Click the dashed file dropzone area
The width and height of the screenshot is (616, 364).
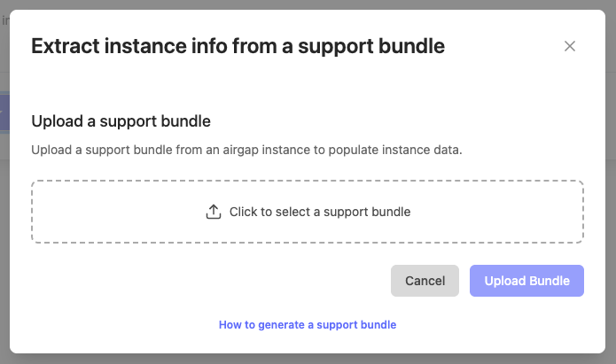(x=307, y=212)
